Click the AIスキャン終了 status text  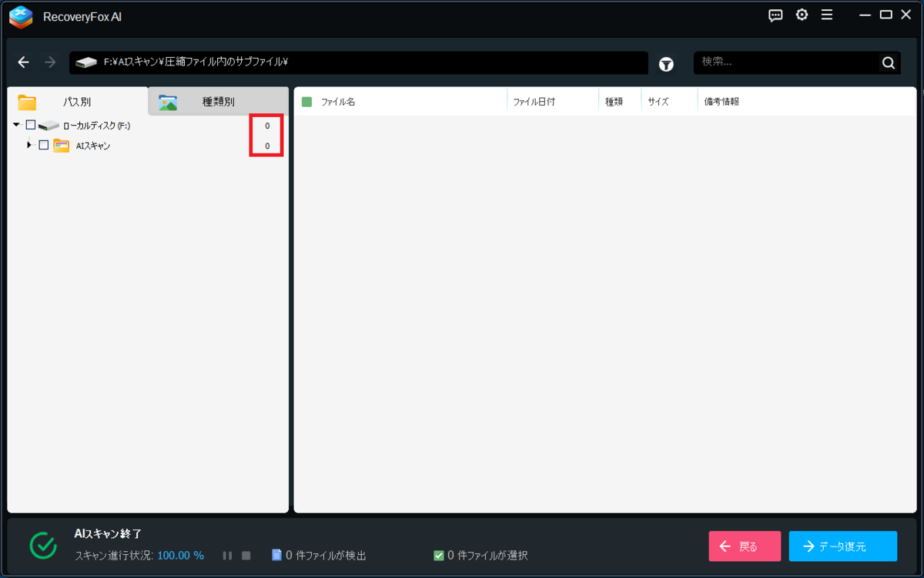(108, 533)
